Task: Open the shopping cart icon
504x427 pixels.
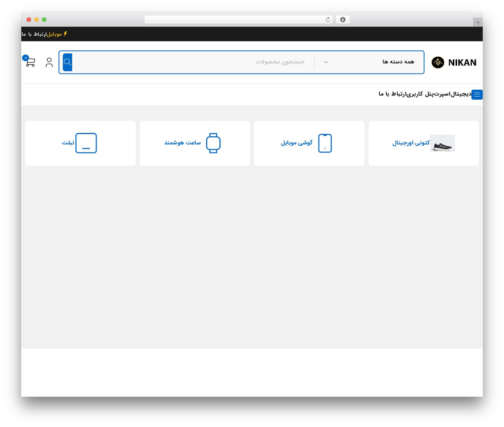Action: (30, 62)
